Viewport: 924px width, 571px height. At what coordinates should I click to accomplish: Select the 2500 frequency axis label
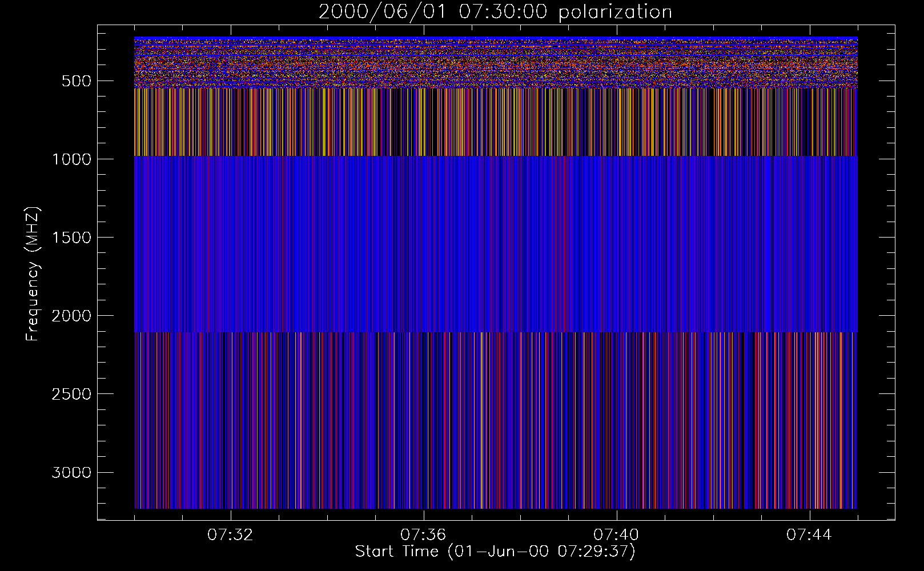pyautogui.click(x=71, y=394)
